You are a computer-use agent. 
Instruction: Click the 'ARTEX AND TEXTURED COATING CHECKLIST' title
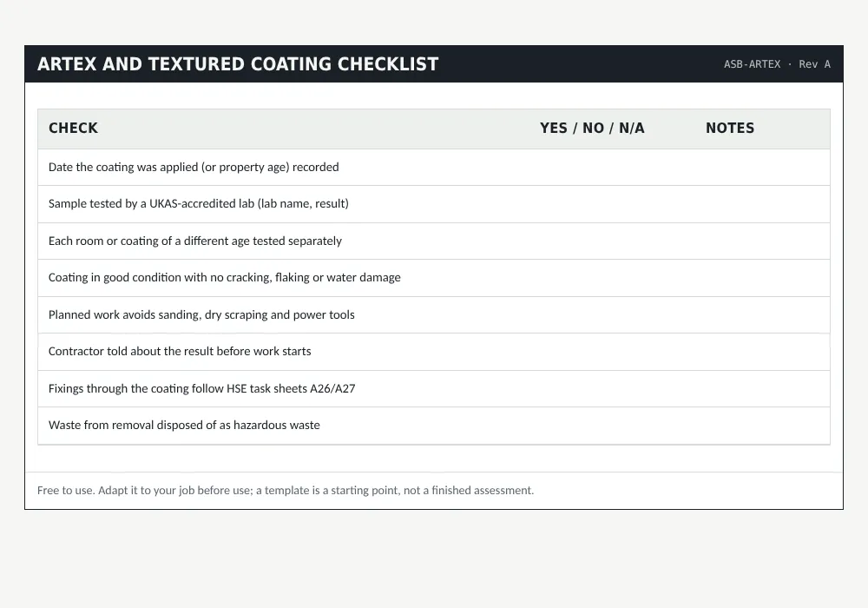tap(238, 64)
